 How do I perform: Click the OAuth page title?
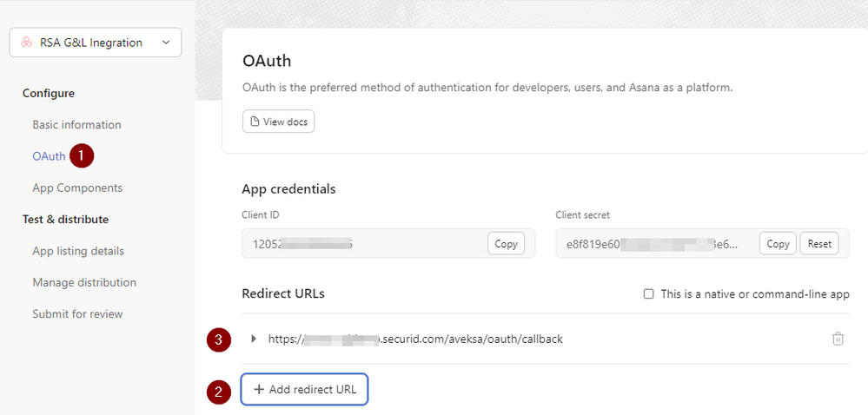pos(267,61)
